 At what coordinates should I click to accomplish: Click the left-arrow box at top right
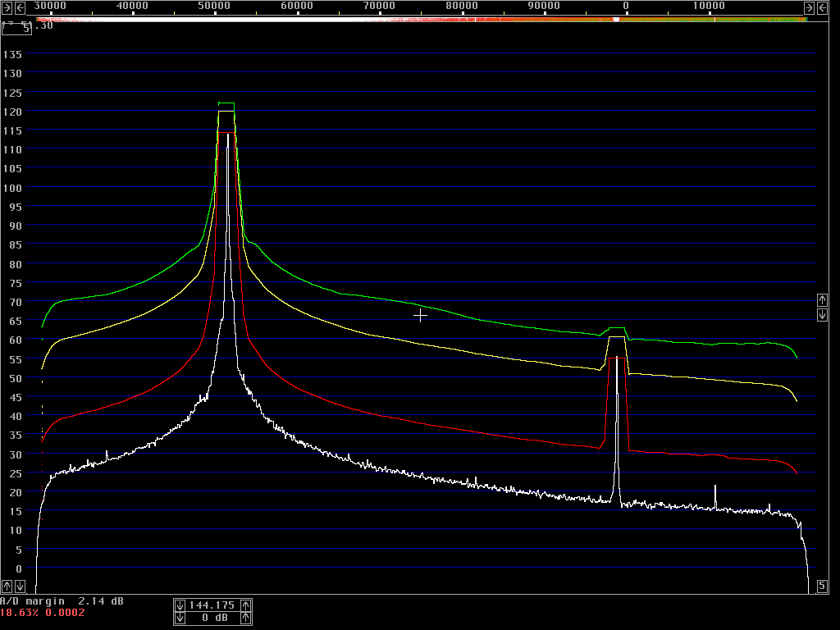click(x=822, y=7)
